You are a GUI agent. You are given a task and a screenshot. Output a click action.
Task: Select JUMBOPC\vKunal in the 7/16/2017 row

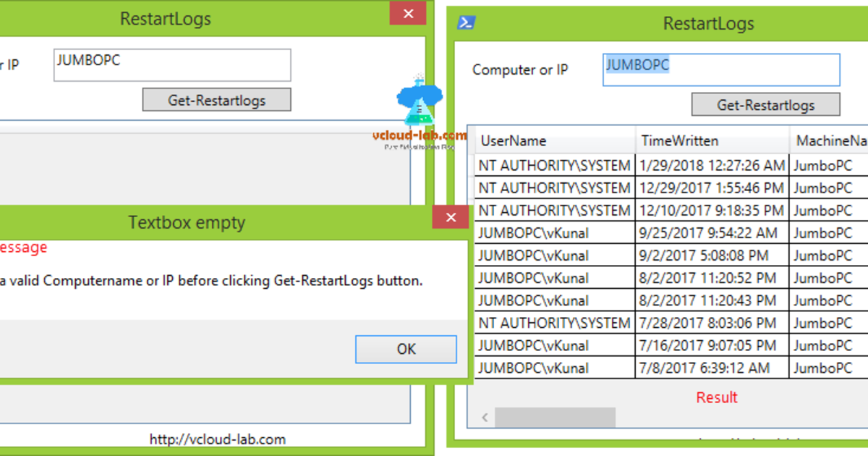tap(555, 345)
